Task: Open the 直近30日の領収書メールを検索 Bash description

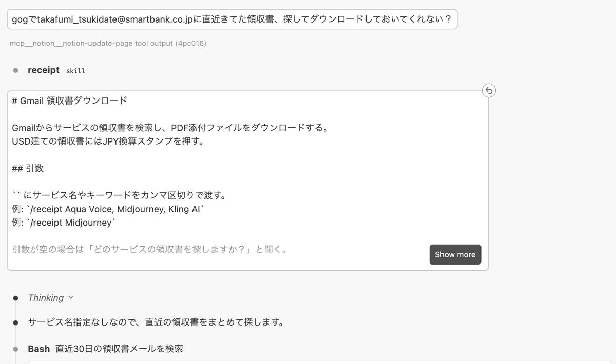Action: point(119,349)
